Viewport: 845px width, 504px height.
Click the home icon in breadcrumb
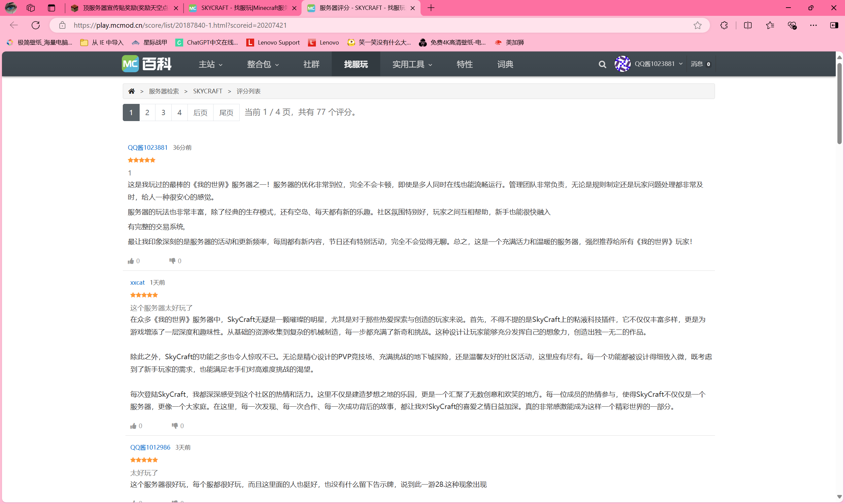[131, 91]
